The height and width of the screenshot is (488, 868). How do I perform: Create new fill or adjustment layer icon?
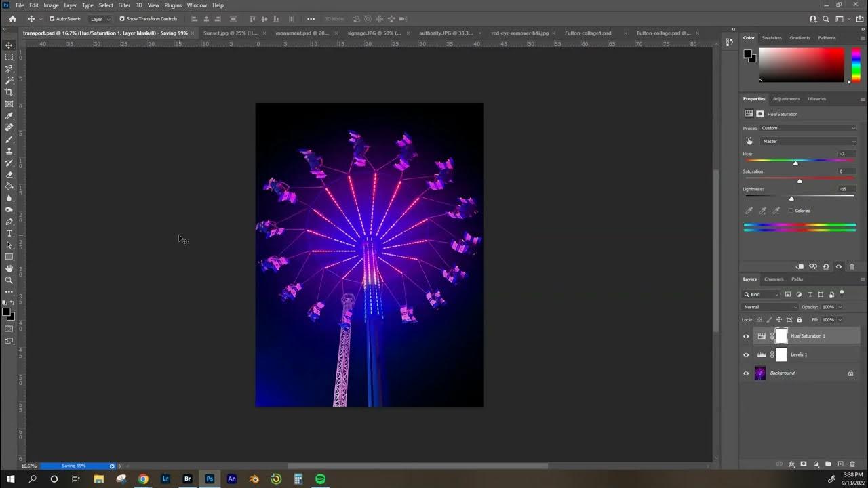[816, 464]
